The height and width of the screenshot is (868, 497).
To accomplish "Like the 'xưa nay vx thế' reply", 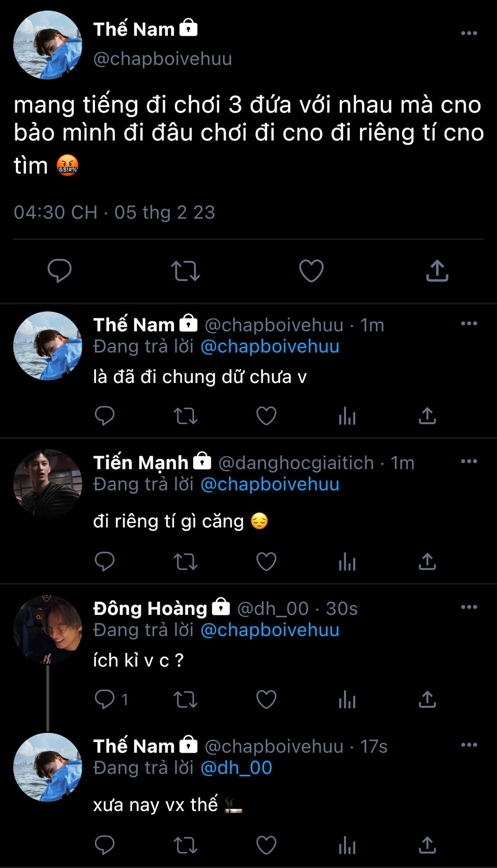I will 266,845.
